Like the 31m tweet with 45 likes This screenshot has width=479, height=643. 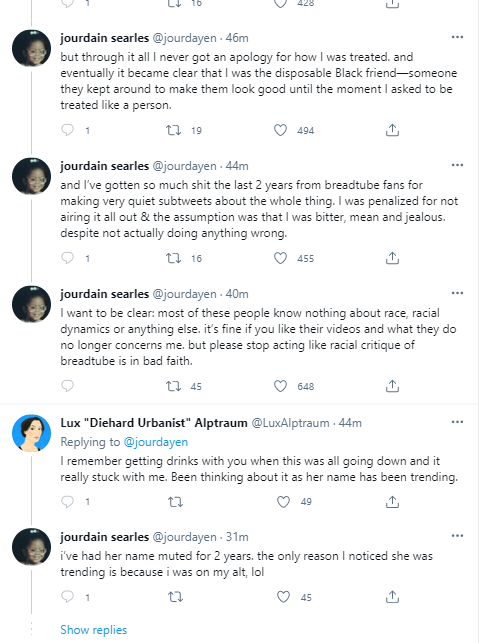(283, 597)
